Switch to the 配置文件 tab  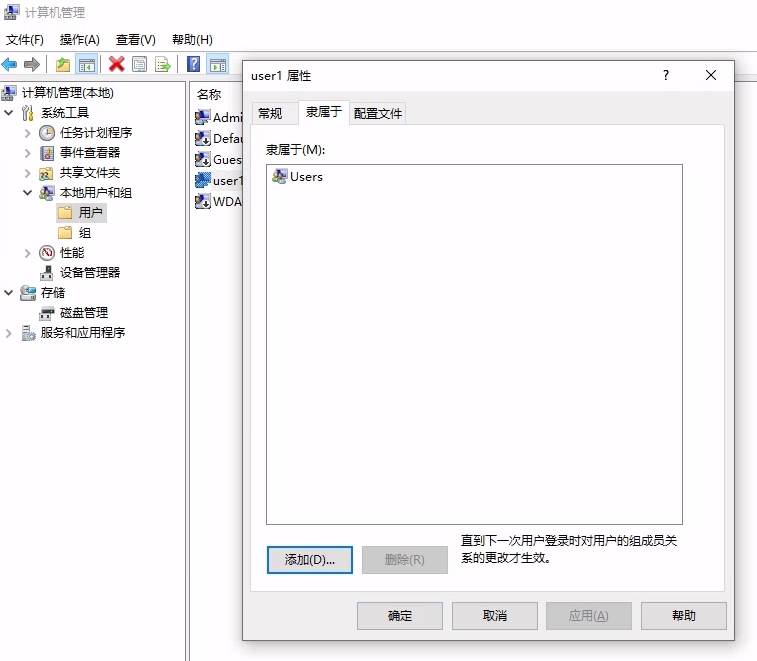(378, 114)
